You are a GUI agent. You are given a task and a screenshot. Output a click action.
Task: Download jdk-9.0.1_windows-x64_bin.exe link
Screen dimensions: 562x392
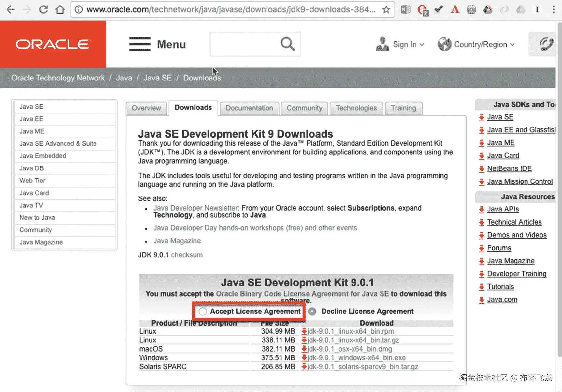click(356, 358)
